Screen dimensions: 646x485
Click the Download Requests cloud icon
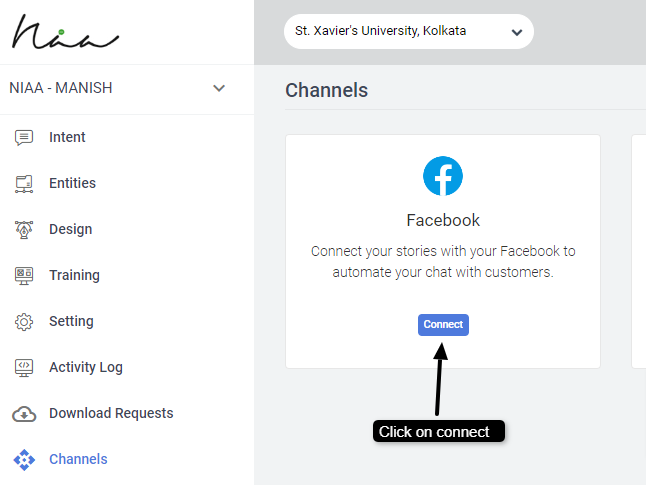tap(24, 414)
